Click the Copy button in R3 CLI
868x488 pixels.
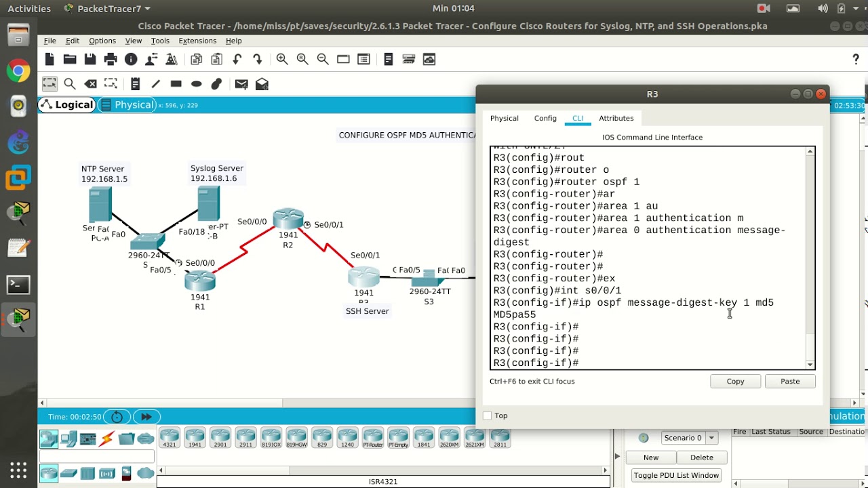[735, 382]
